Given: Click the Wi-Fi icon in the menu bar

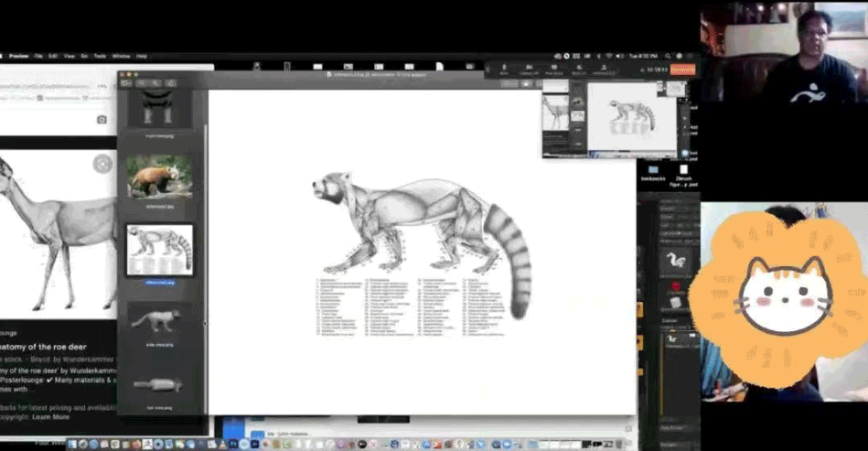Looking at the screenshot, I should (609, 57).
